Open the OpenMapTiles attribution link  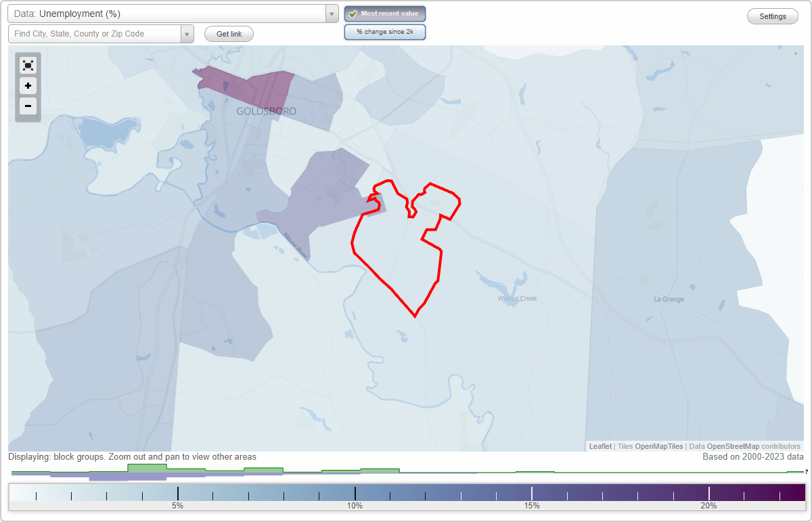pyautogui.click(x=660, y=446)
